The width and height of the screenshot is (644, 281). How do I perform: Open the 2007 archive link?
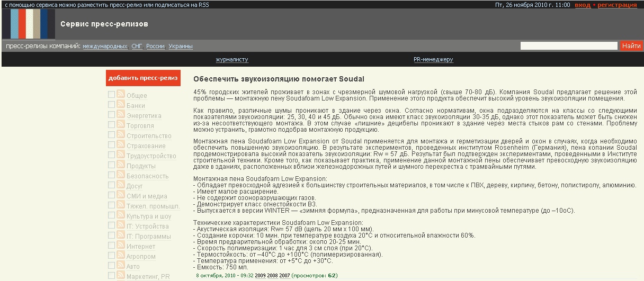(285, 275)
